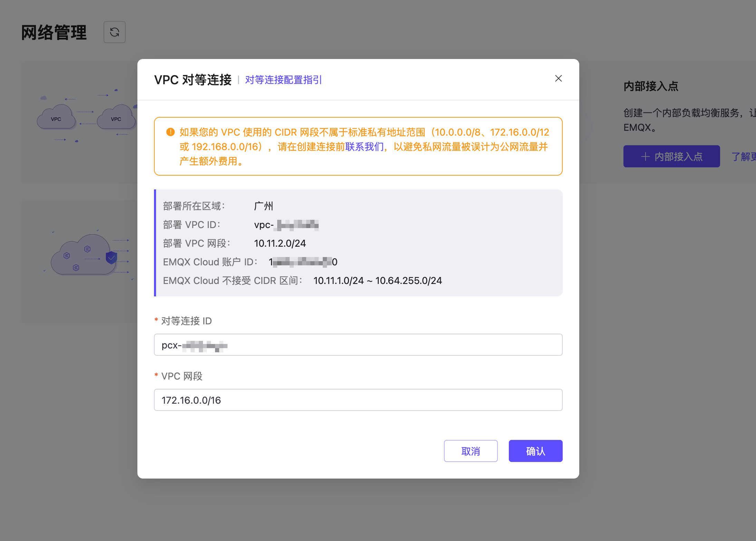Image resolution: width=756 pixels, height=541 pixels.
Task: Select the 部署 VPC ID value
Action: click(286, 225)
